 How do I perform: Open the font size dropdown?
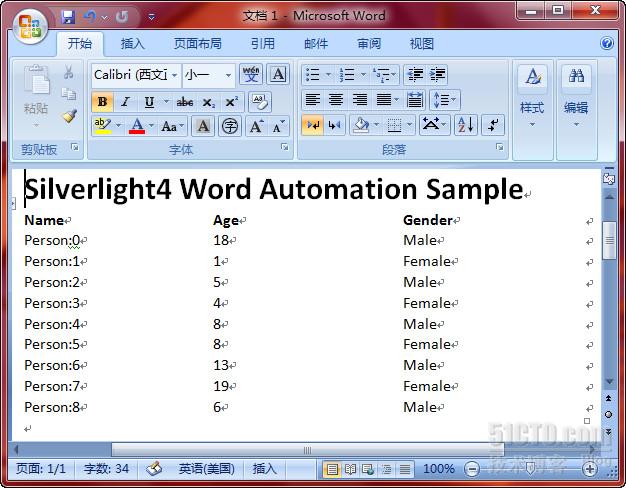pyautogui.click(x=228, y=75)
